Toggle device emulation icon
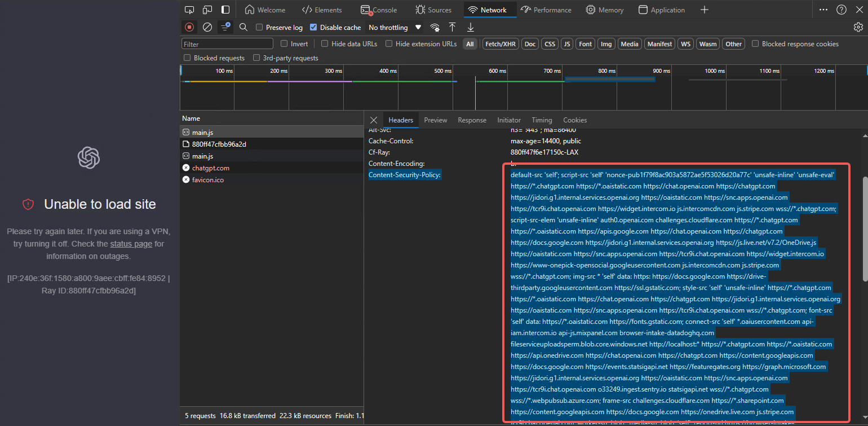Screen dimensions: 868x426 coord(207,10)
